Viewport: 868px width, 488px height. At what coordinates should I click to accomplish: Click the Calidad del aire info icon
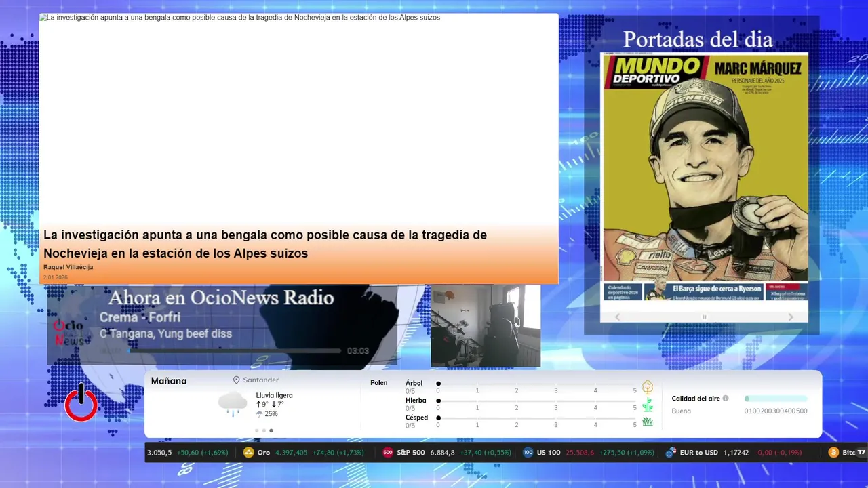[x=726, y=399]
